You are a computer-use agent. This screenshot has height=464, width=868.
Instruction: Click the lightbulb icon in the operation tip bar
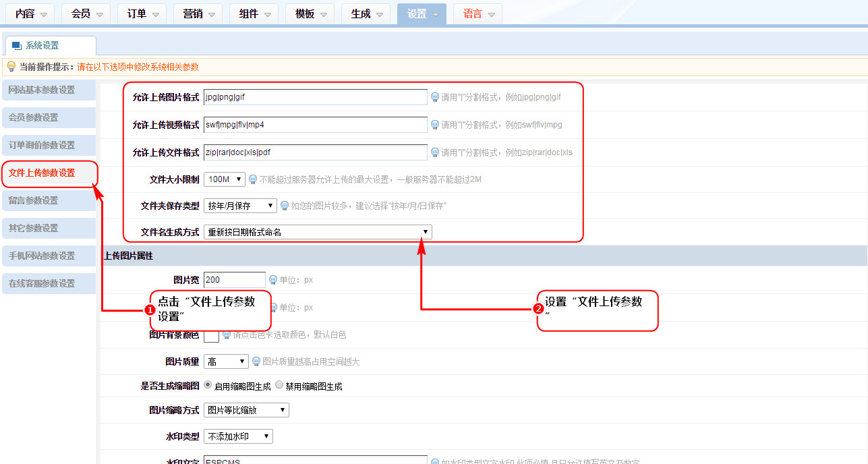[x=11, y=67]
